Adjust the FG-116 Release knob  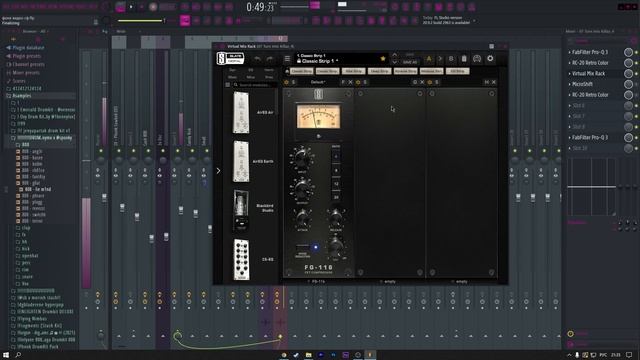pos(336,218)
